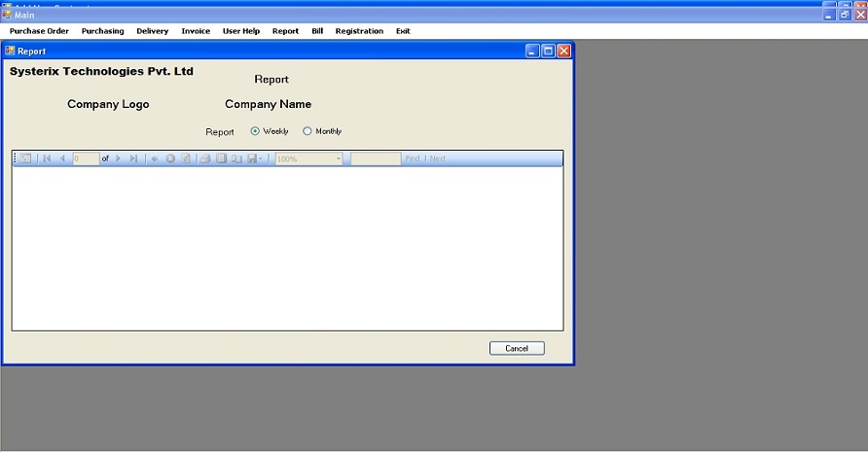This screenshot has height=452, width=868.
Task: Close the Report window
Action: click(x=564, y=51)
